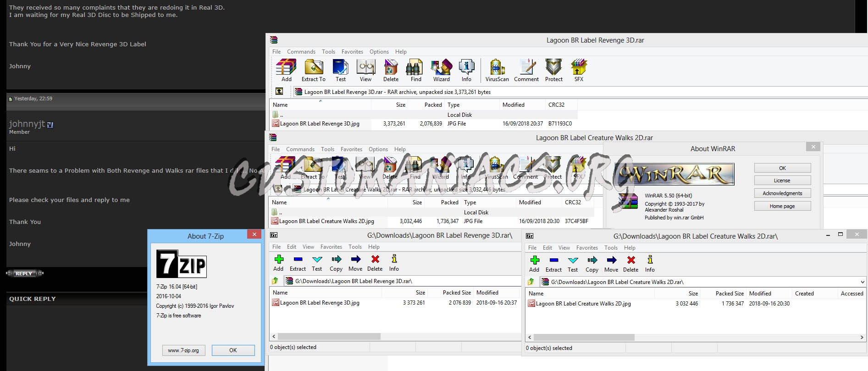Click Add in 7-Zip Creature Walks window
The image size is (868, 371).
534,264
